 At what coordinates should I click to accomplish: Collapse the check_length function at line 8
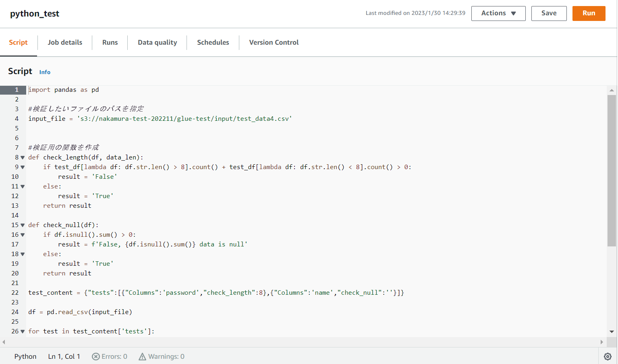coord(23,157)
